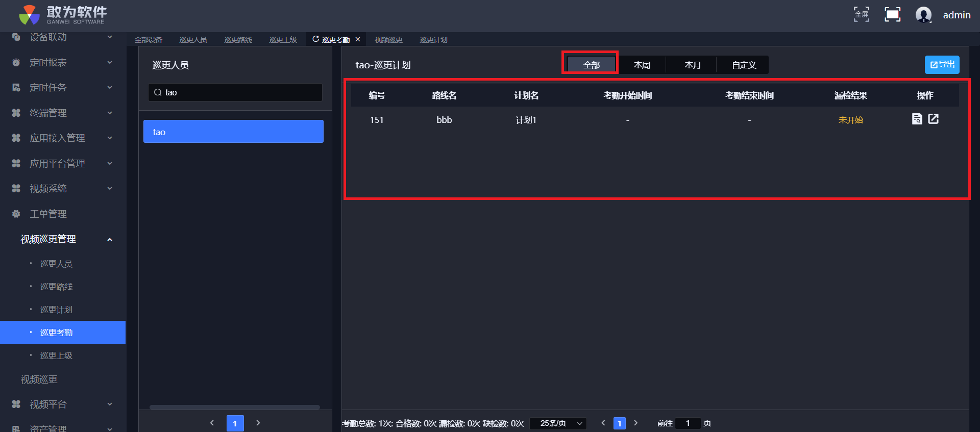Expand the 视频平台 menu chevron
Image resolution: width=980 pixels, height=432 pixels.
click(x=110, y=404)
